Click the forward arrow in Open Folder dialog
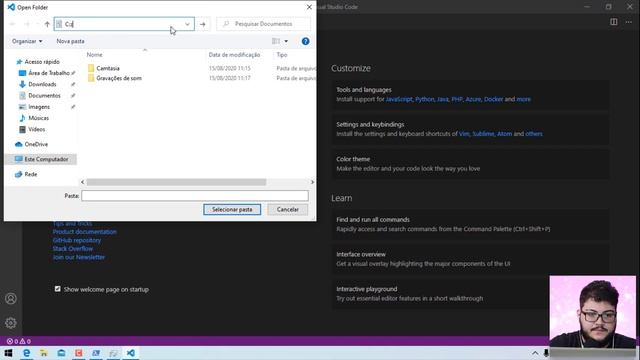Screen dimensions: 640x360 coord(27,24)
